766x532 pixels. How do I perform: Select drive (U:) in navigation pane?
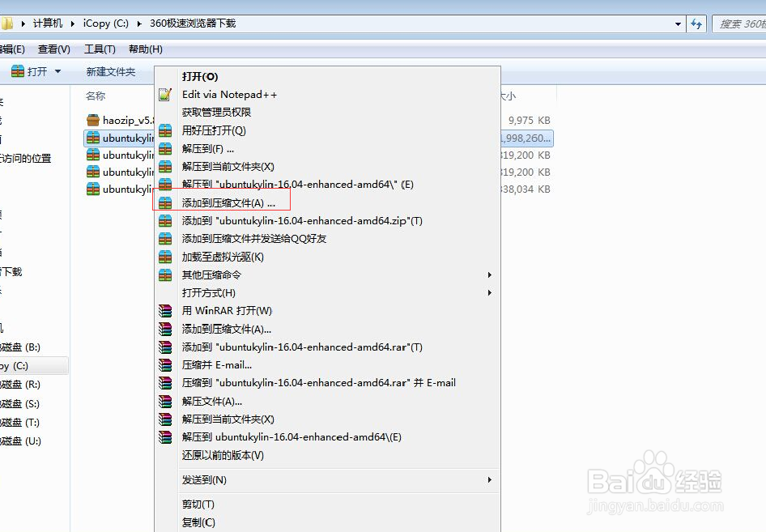pyautogui.click(x=20, y=441)
